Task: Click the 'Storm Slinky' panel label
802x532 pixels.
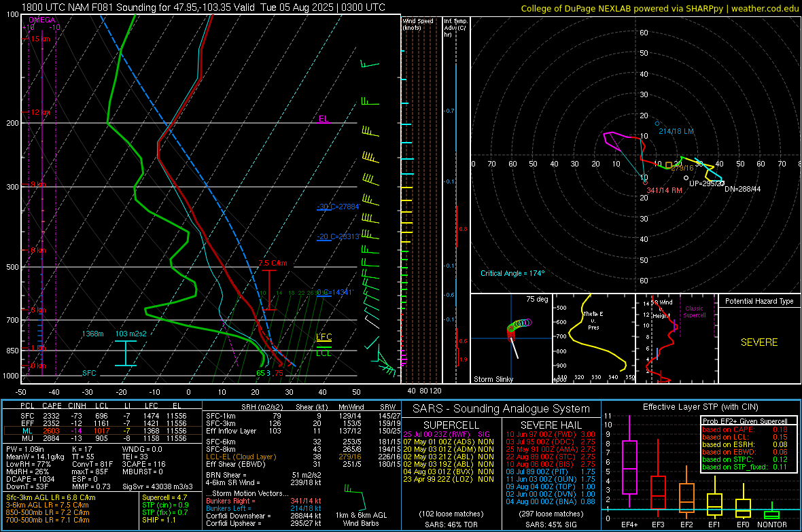Action: tap(493, 379)
